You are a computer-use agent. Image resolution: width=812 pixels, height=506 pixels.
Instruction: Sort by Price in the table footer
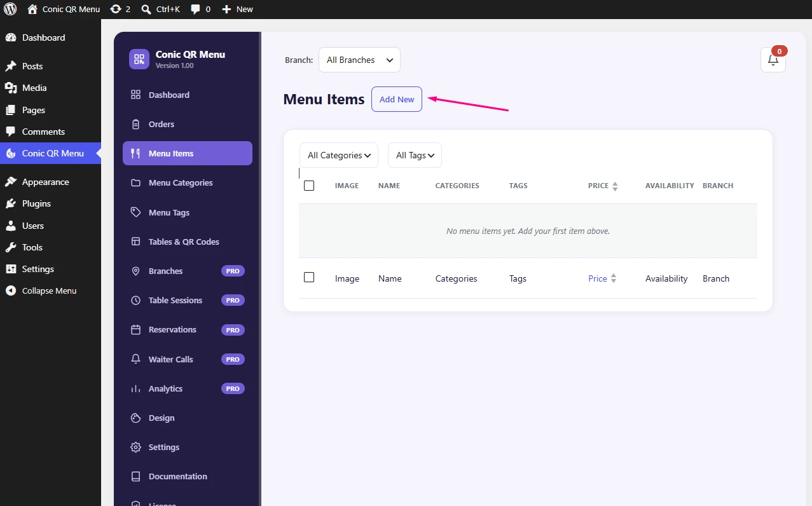pyautogui.click(x=602, y=278)
